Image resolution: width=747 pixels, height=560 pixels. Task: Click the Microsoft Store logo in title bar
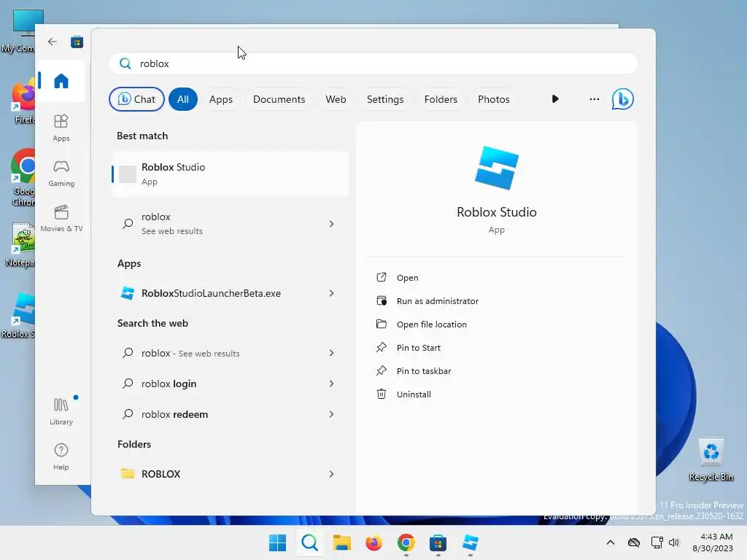pyautogui.click(x=77, y=42)
